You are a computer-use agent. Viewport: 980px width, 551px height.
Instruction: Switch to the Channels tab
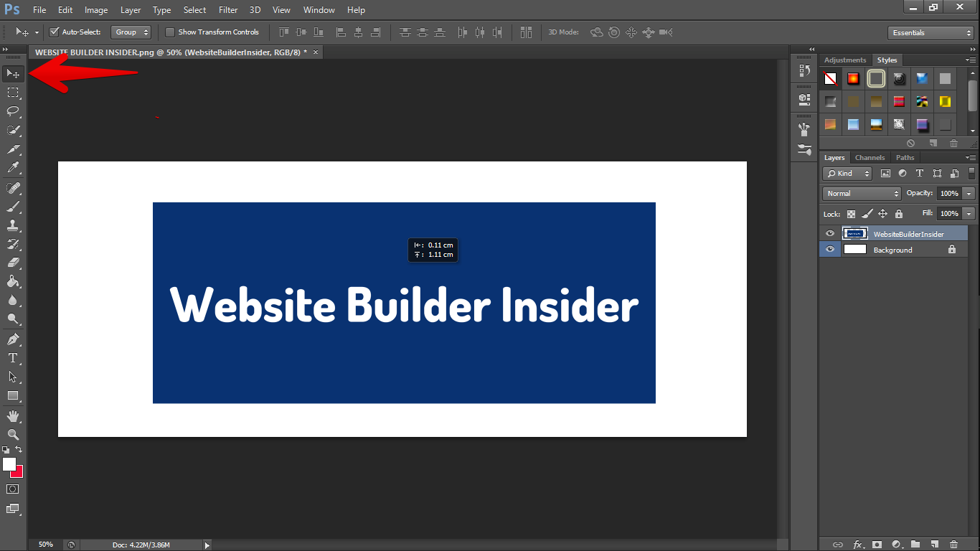click(870, 158)
